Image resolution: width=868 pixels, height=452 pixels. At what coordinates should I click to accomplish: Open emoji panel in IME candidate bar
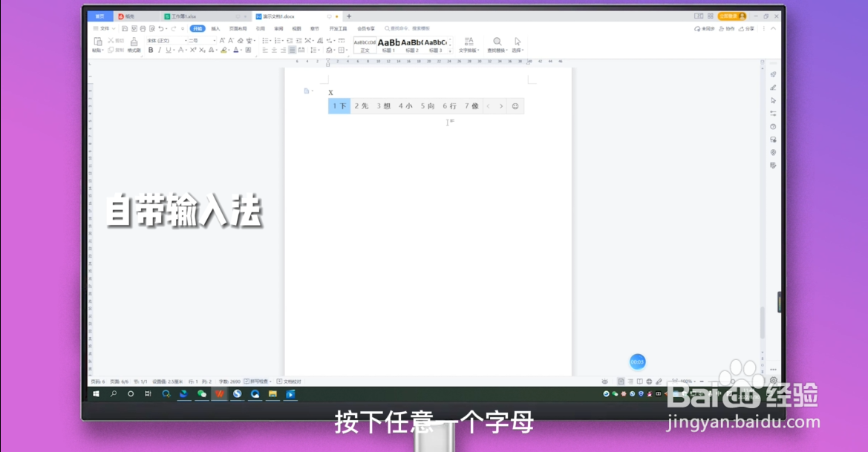coord(515,106)
